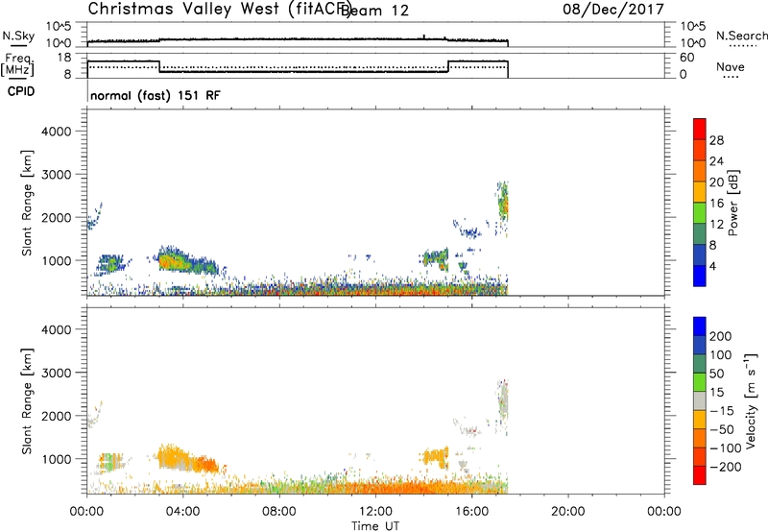Click the 14:30 velocity echo patch near 1000 km
This screenshot has height=532, width=768.
(435, 457)
